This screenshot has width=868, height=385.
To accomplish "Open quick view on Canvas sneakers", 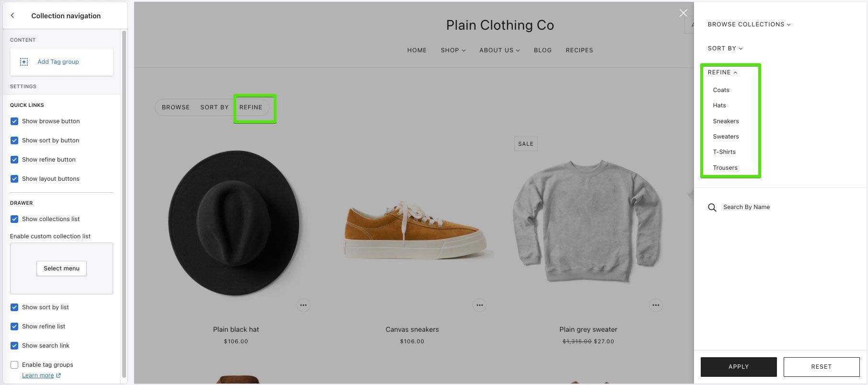I will click(x=479, y=305).
